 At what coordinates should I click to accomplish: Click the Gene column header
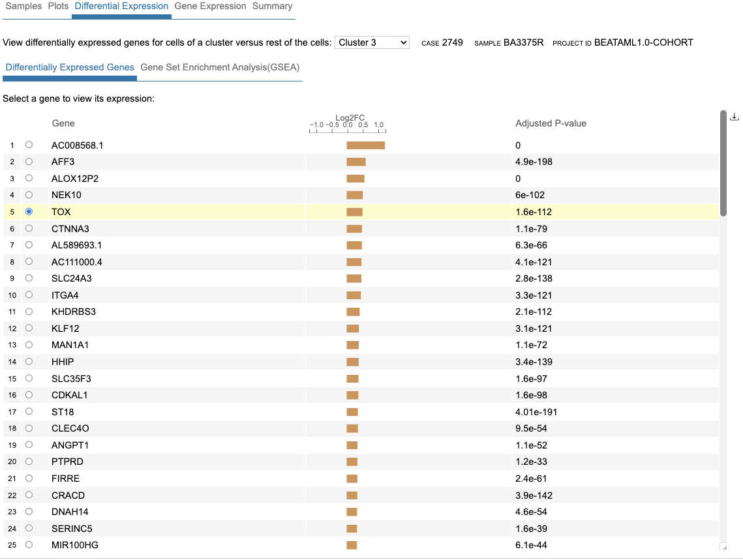(x=63, y=123)
